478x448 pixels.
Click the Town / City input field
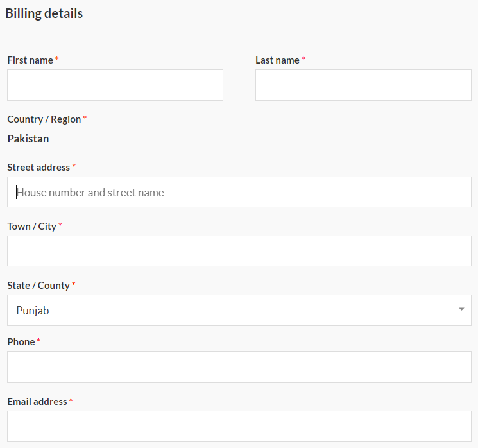(x=239, y=251)
